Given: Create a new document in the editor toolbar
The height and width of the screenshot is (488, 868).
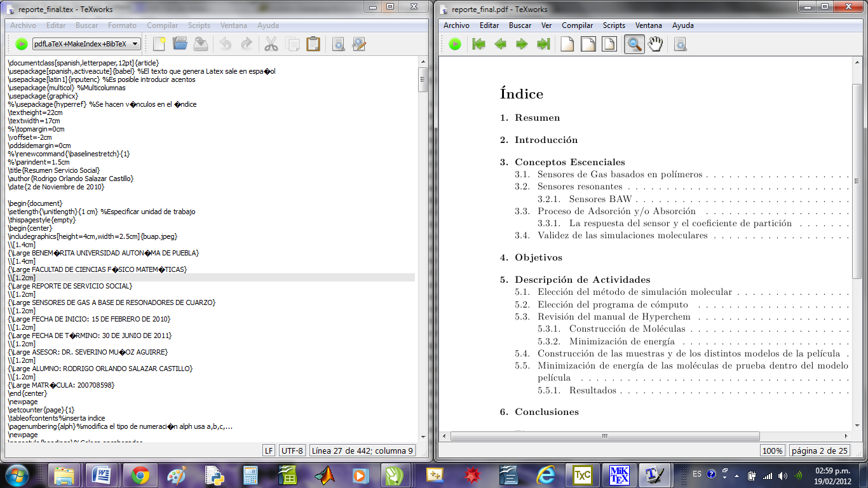Looking at the screenshot, I should coord(159,44).
